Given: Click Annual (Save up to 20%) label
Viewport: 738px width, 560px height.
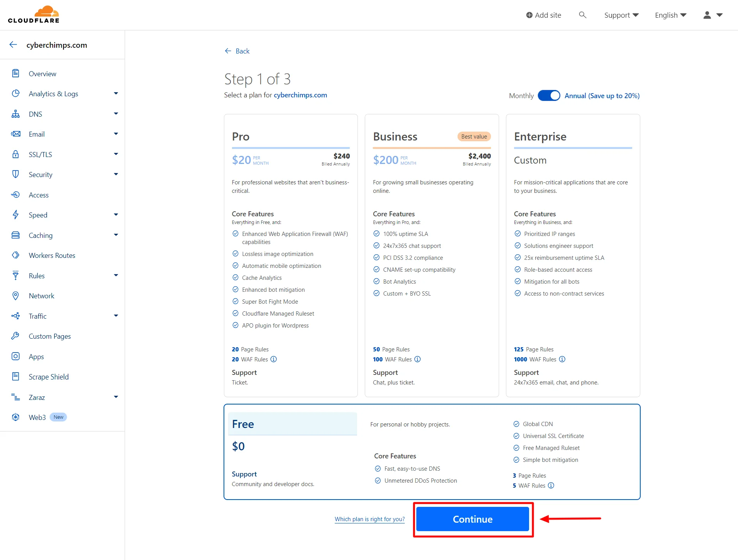Looking at the screenshot, I should click(x=602, y=95).
